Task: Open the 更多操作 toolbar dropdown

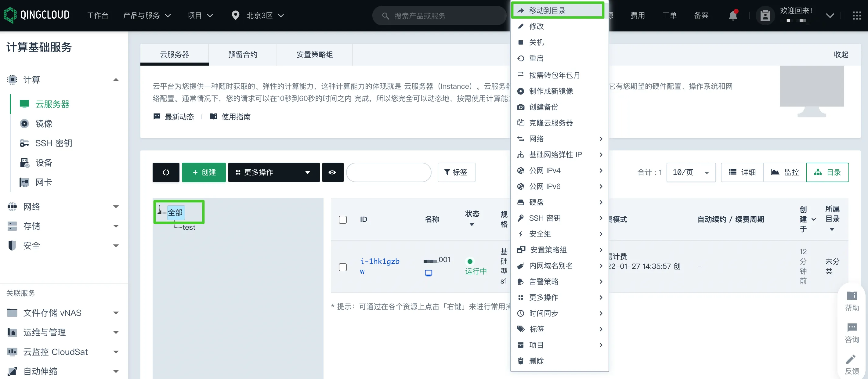Action: pyautogui.click(x=273, y=172)
